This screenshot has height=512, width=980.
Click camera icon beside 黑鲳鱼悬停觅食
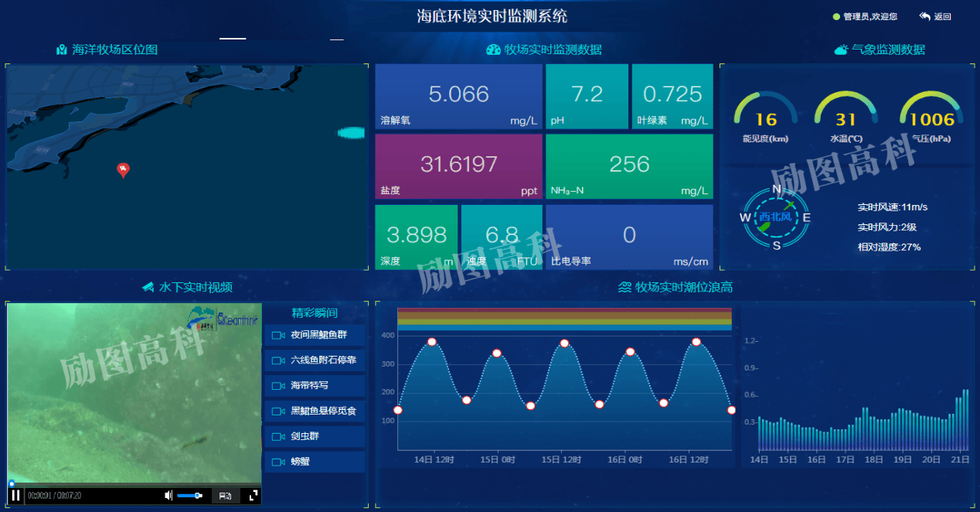pyautogui.click(x=278, y=411)
